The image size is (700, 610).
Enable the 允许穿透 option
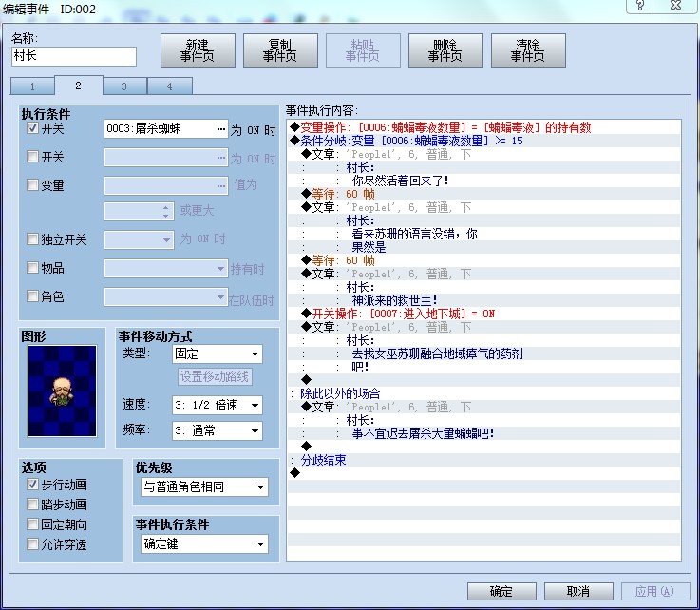pyautogui.click(x=32, y=543)
